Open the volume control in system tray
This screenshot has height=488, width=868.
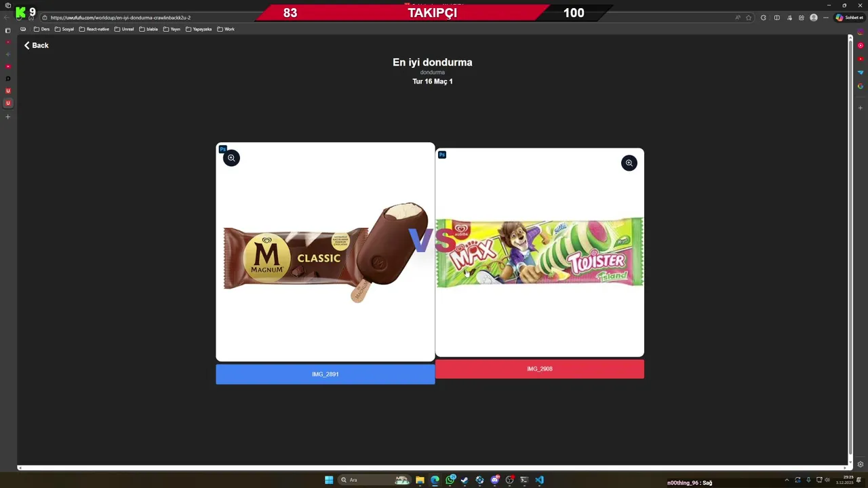point(827,480)
